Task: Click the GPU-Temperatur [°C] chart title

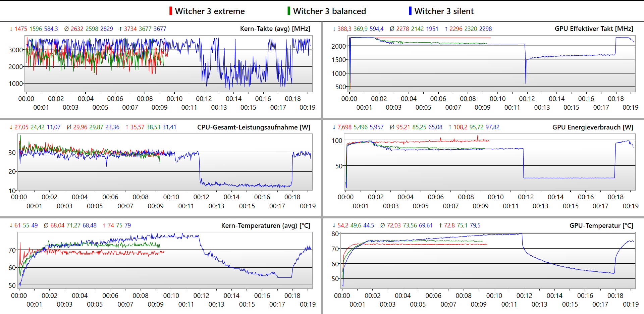Action: click(x=601, y=225)
